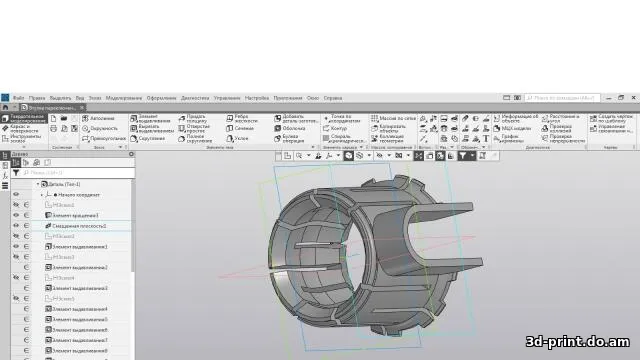Screen dimensions: 640x360
Task: Click the home icon left of the document tab
Action: pyautogui.click(x=5, y=108)
